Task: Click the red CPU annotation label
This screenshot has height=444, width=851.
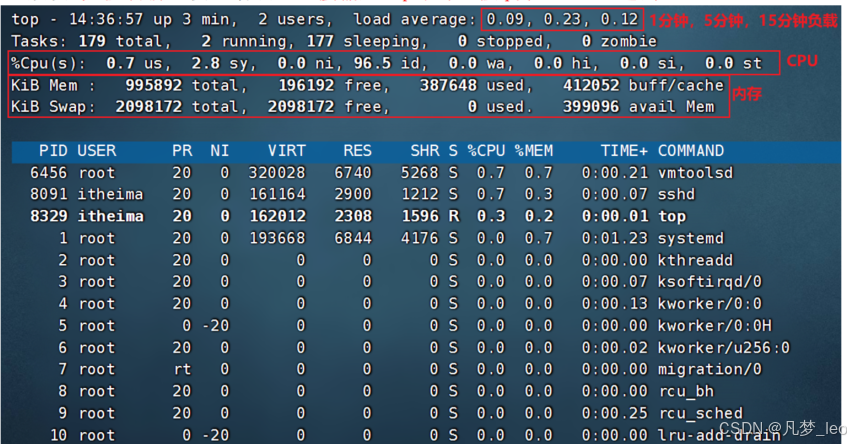Action: (x=802, y=62)
